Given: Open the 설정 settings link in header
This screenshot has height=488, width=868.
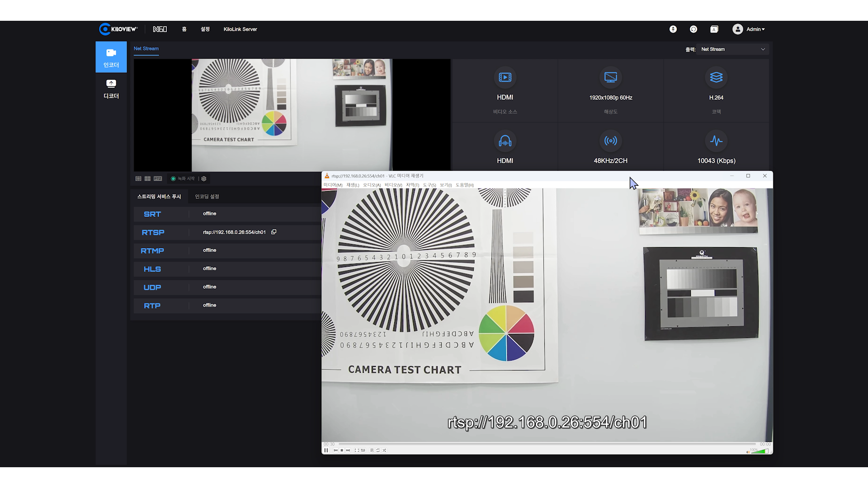Looking at the screenshot, I should point(205,29).
